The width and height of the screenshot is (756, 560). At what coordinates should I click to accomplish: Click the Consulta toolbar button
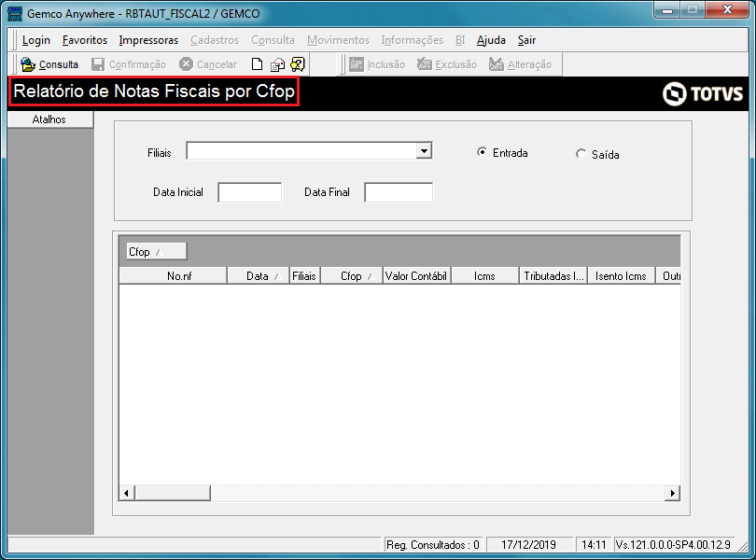49,64
